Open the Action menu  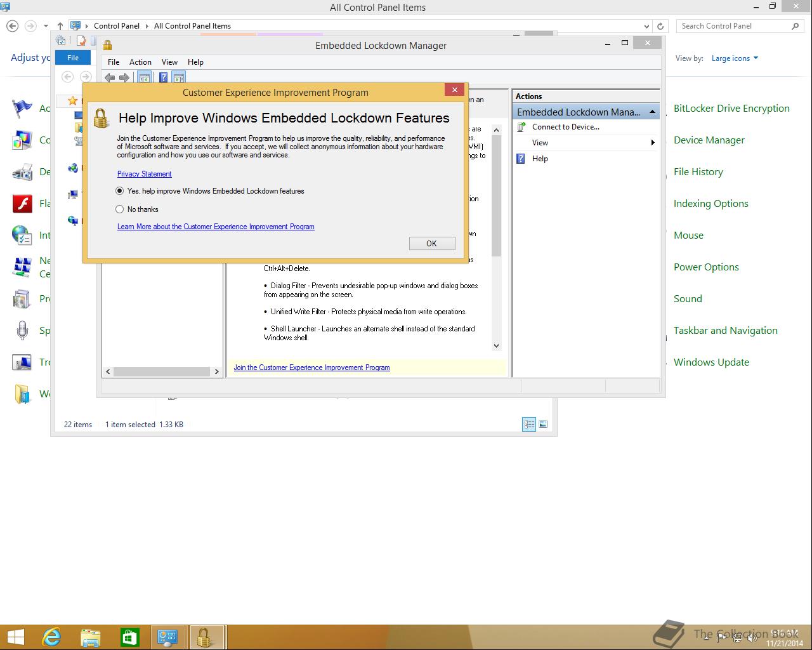(140, 62)
